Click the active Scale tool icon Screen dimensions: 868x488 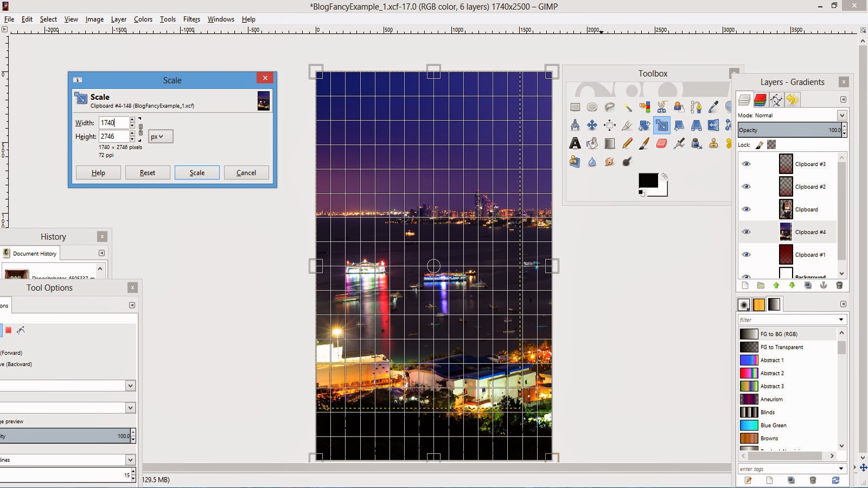click(662, 125)
